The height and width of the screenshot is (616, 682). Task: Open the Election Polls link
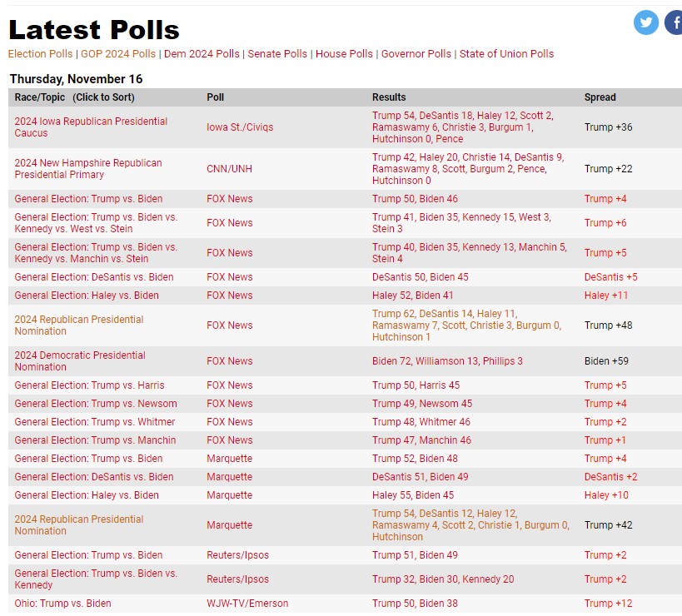coord(40,54)
